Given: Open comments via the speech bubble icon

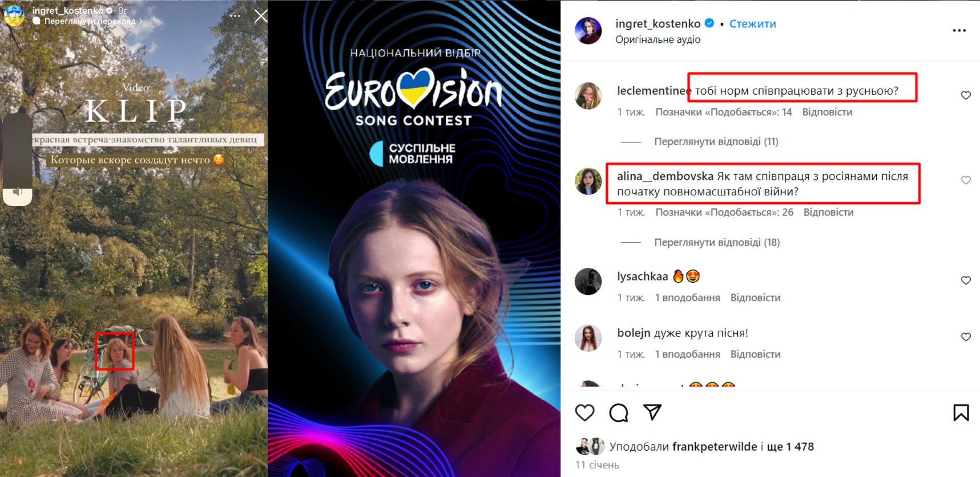Looking at the screenshot, I should pyautogui.click(x=618, y=412).
